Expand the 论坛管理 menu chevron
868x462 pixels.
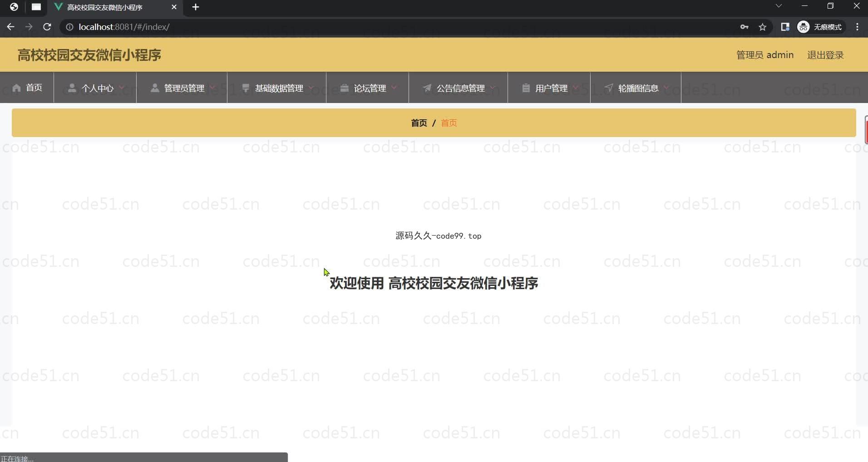(394, 87)
